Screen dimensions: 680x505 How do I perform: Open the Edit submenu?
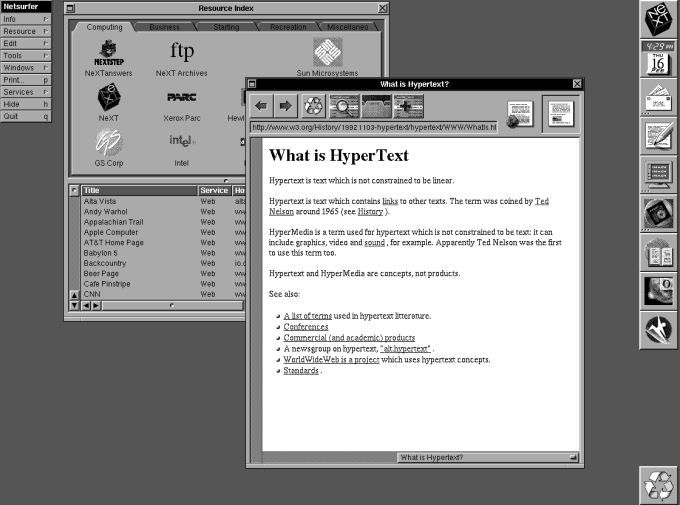point(26,43)
